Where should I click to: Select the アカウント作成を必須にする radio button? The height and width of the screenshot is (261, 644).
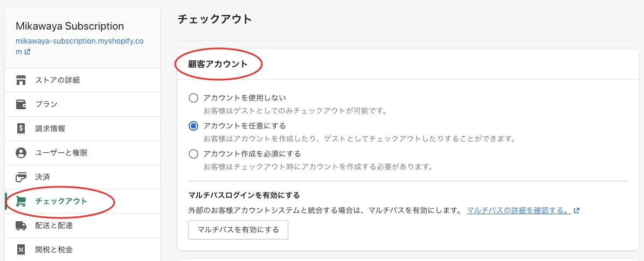click(x=193, y=154)
